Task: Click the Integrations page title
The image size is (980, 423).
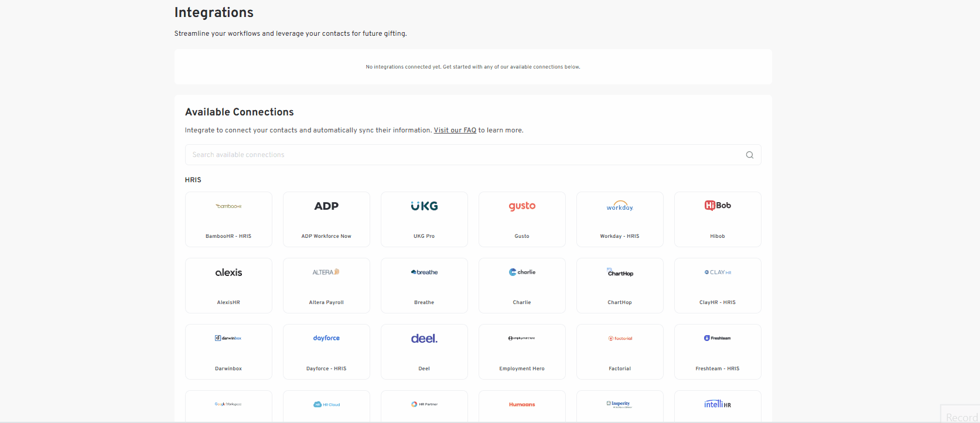Action: click(214, 12)
